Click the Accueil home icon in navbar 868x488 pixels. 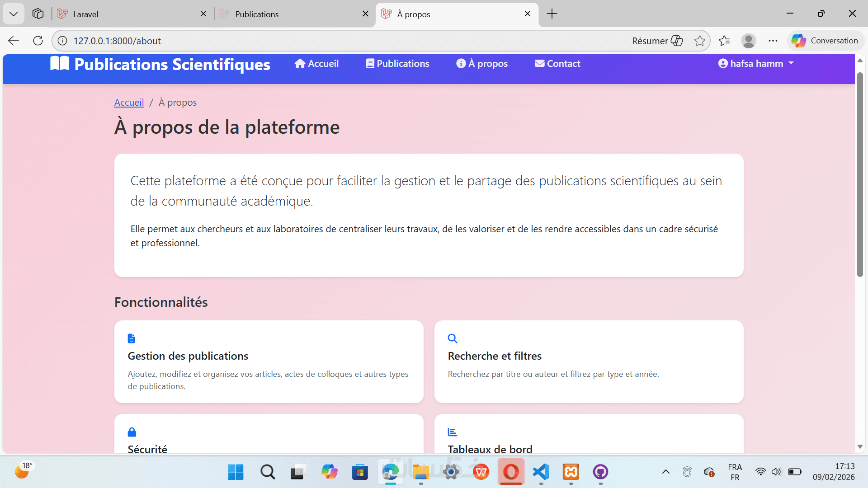pyautogui.click(x=300, y=64)
